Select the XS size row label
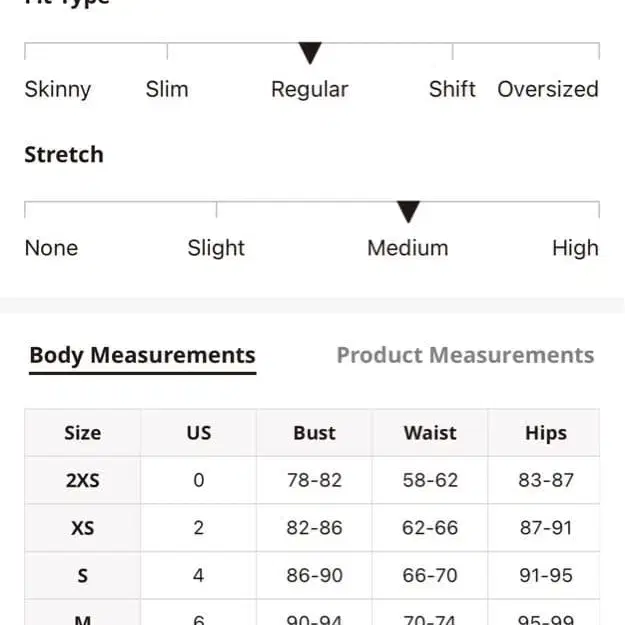The height and width of the screenshot is (625, 625). pyautogui.click(x=82, y=527)
